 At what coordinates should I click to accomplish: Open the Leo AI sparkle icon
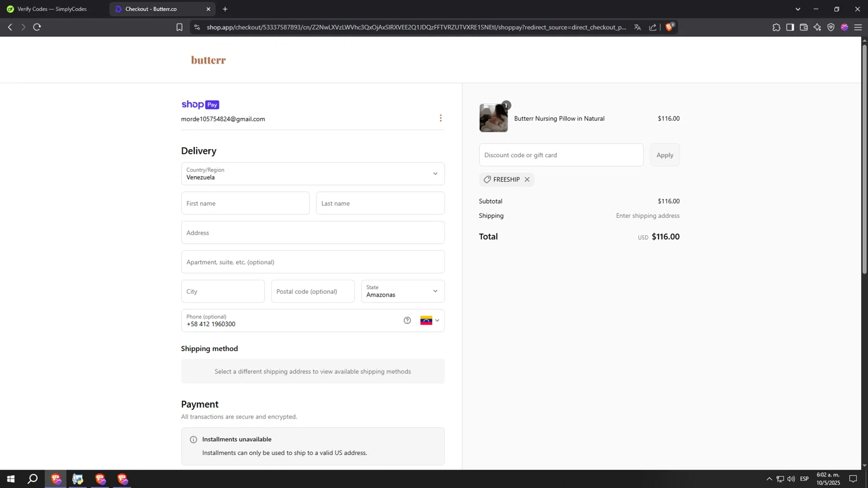[x=817, y=27]
